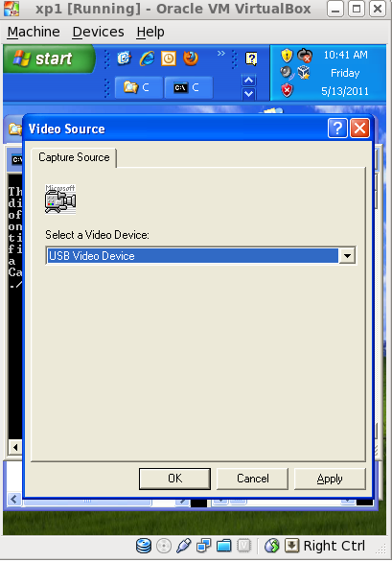Click the VirtualBox hard disk status icon

[144, 546]
